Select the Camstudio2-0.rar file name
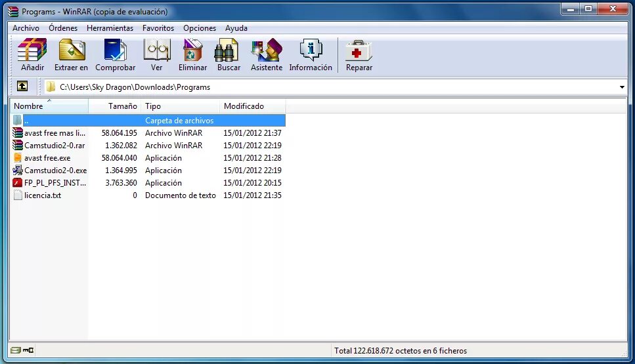The height and width of the screenshot is (364, 635). pyautogui.click(x=55, y=145)
